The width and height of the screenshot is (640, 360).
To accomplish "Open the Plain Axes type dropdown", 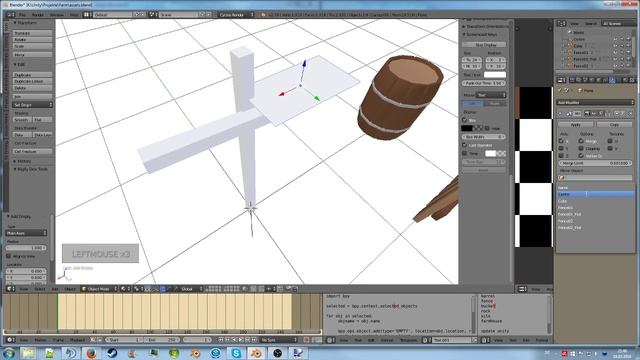I will click(x=26, y=233).
